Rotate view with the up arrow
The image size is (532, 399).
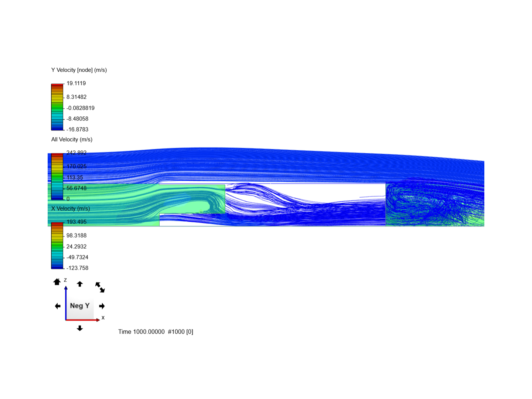(80, 284)
